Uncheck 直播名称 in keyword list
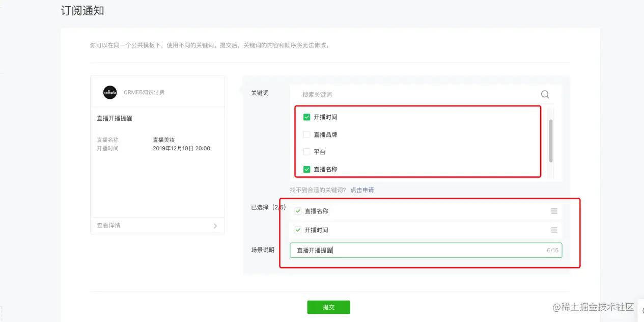644x322 pixels. 307,169
